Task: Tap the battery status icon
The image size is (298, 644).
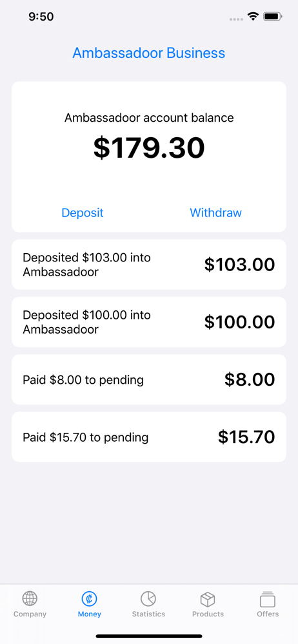Action: pos(272,17)
